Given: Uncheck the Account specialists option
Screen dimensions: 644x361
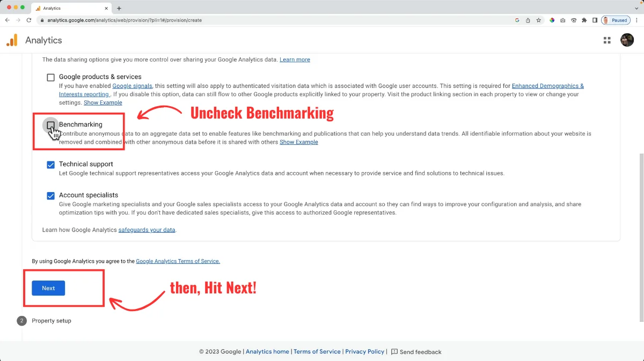Looking at the screenshot, I should click(x=50, y=195).
